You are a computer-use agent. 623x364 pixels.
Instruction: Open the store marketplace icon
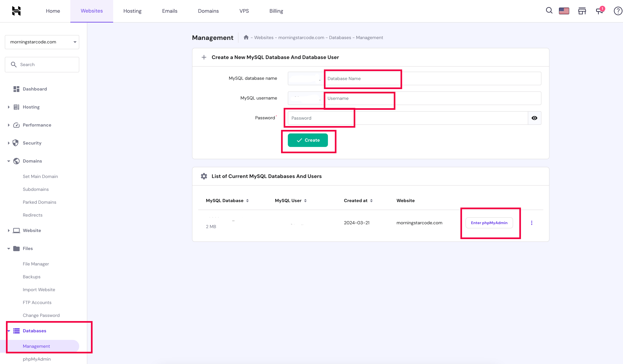click(x=582, y=11)
